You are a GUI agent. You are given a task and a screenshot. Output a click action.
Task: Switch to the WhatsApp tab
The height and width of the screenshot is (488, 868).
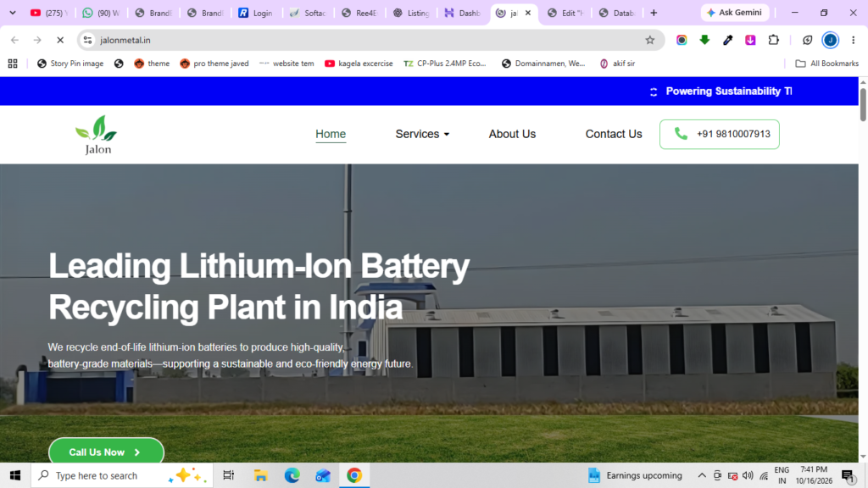click(x=100, y=13)
